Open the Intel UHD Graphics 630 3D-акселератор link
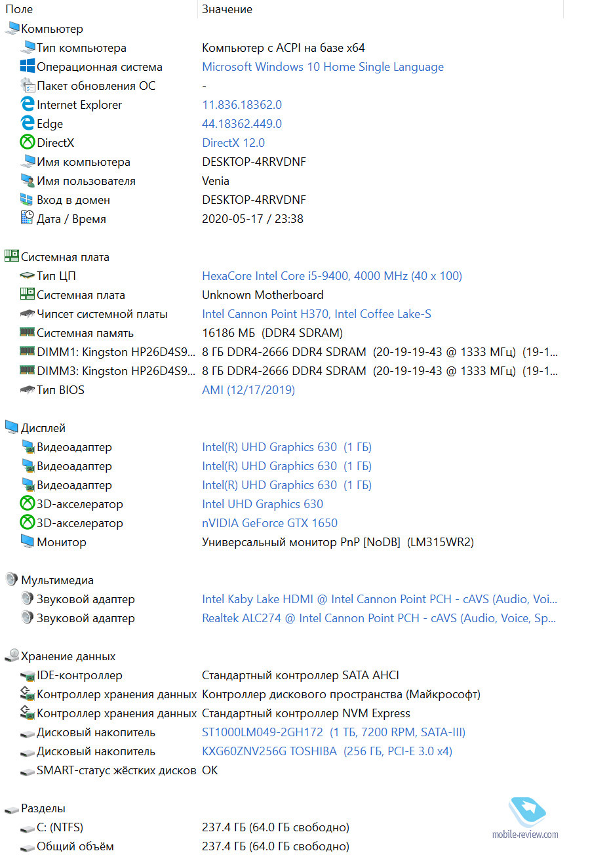This screenshot has height=868, width=590. click(262, 504)
